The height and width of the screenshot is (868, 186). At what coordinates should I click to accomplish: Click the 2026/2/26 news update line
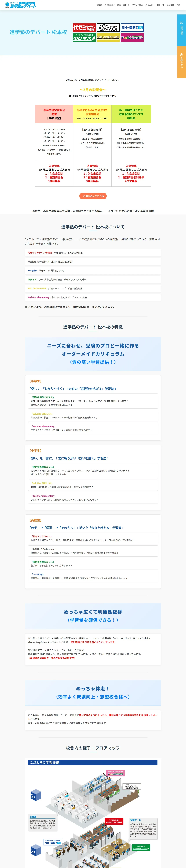93,80
